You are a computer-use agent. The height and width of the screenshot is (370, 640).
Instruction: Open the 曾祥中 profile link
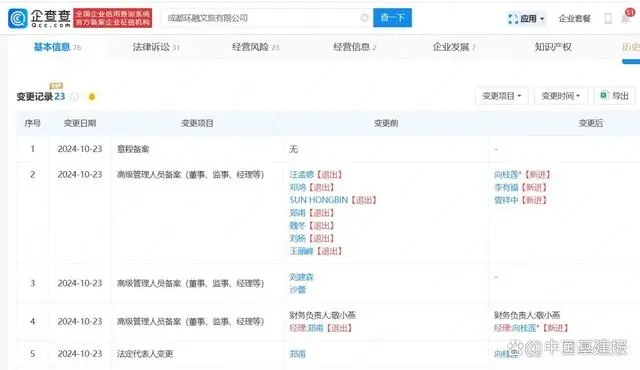tap(506, 200)
